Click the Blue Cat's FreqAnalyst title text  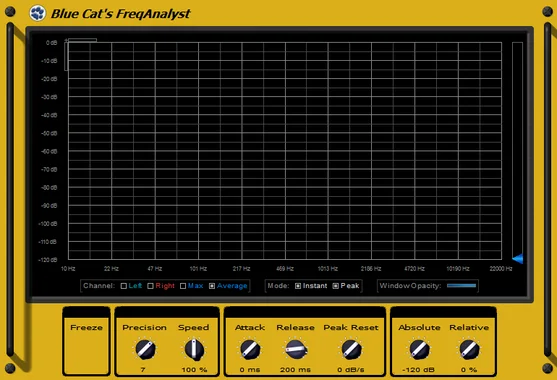[120, 14]
